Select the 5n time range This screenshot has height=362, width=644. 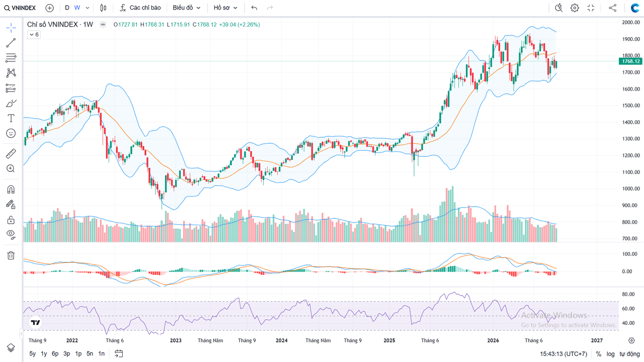coord(90,354)
